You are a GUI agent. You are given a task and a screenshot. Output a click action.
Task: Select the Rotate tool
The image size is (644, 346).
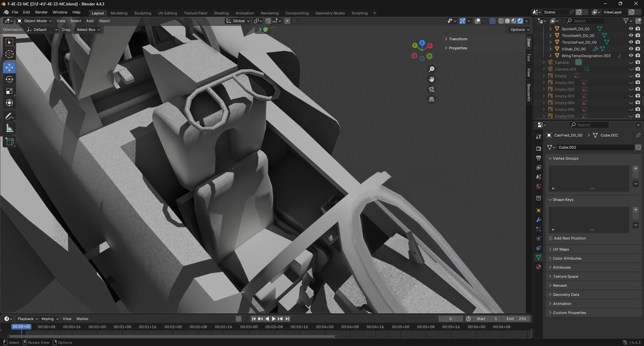[x=10, y=79]
